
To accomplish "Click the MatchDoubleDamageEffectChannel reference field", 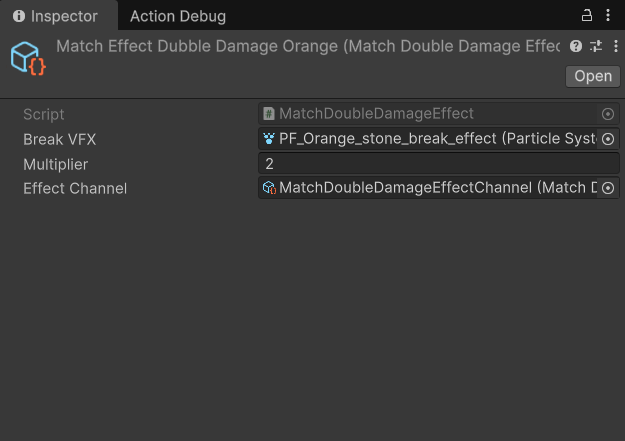I will tap(429, 188).
